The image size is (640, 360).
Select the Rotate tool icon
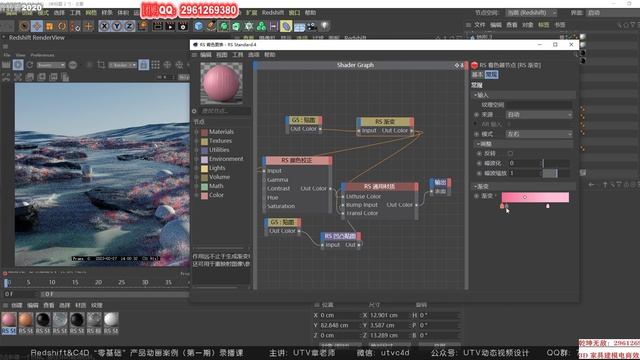coord(62,26)
